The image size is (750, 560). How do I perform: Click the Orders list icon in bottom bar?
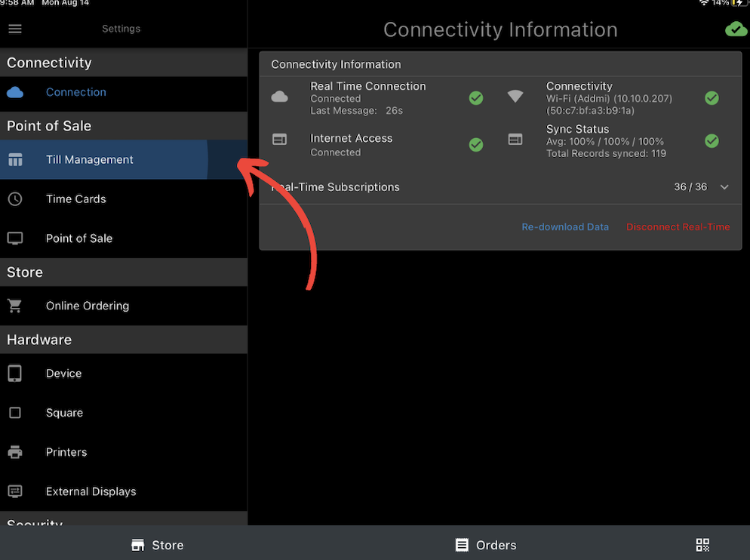462,545
